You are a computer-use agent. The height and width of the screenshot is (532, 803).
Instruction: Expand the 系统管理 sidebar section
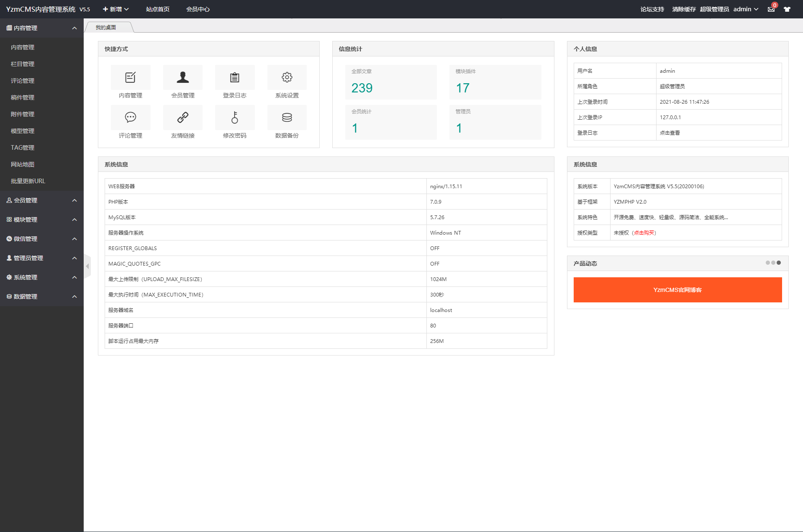tap(41, 277)
